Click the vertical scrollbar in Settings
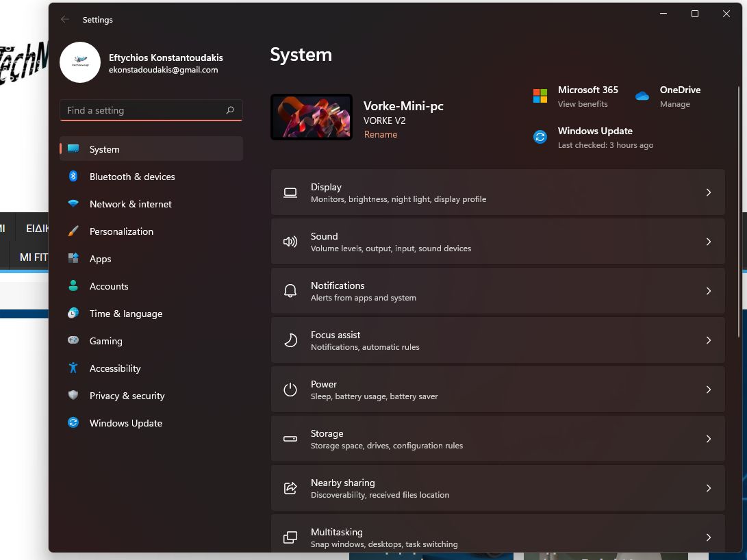The width and height of the screenshot is (747, 560). [739, 212]
